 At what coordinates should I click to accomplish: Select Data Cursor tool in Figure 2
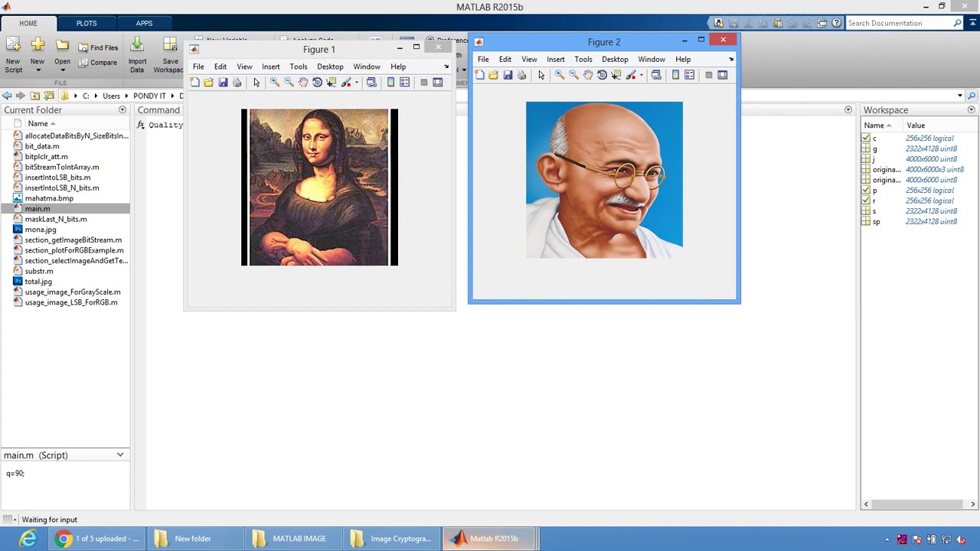616,75
